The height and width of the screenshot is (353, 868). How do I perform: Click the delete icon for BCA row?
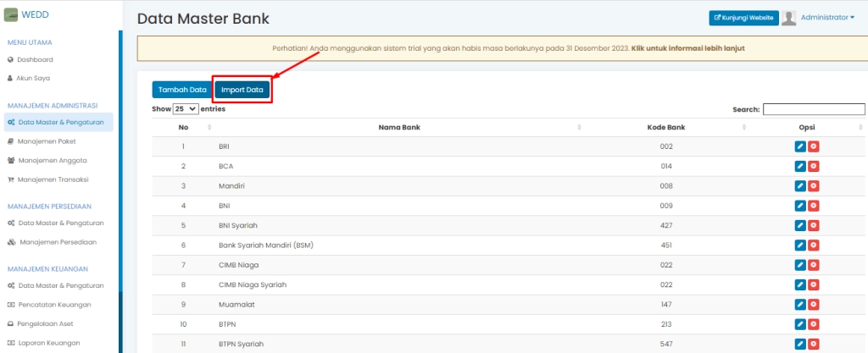point(814,166)
